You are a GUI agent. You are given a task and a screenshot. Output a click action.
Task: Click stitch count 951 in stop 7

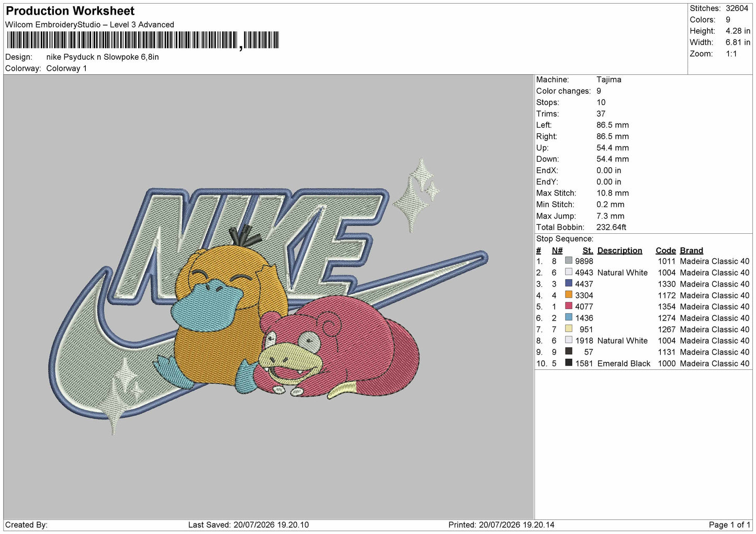[586, 330]
